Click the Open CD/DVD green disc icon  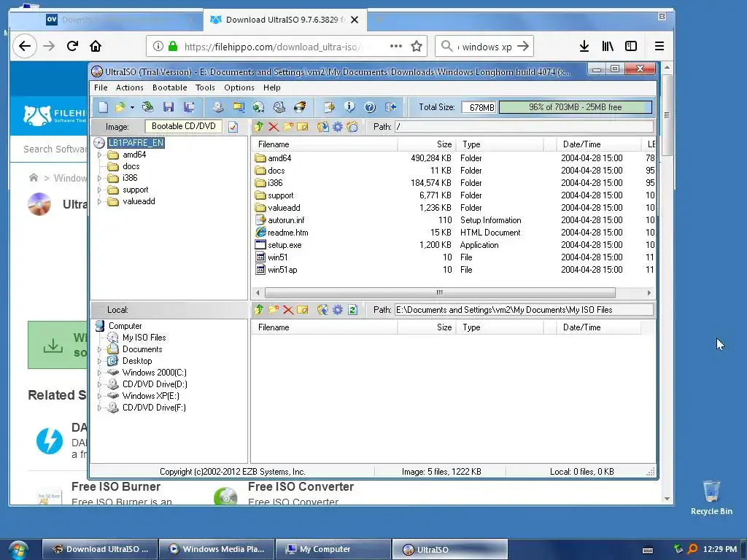pos(147,107)
